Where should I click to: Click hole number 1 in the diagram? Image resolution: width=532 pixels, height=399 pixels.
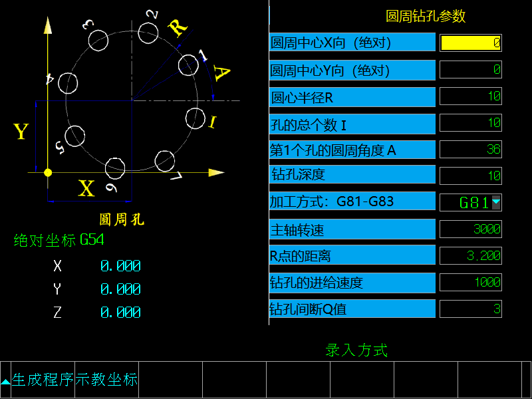coord(188,65)
